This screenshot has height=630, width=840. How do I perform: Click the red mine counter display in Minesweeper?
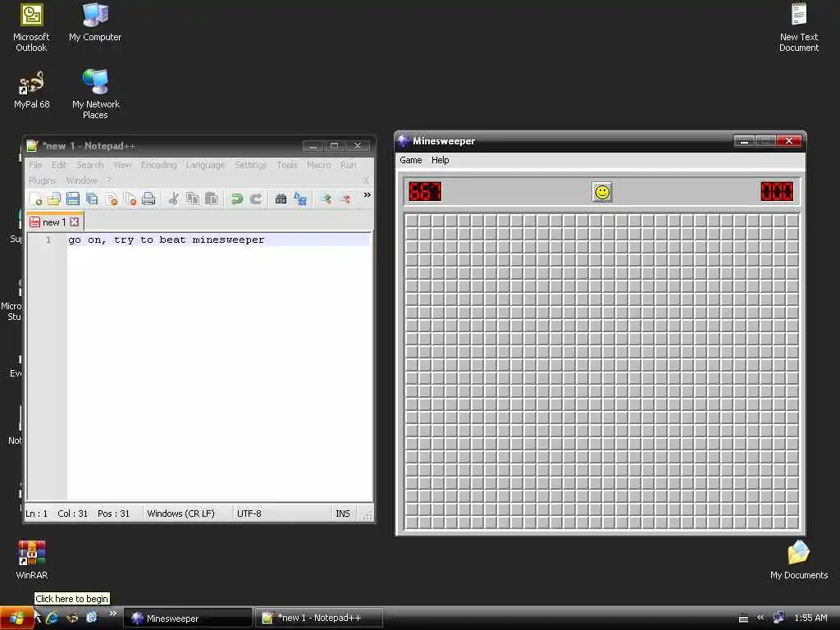425,191
